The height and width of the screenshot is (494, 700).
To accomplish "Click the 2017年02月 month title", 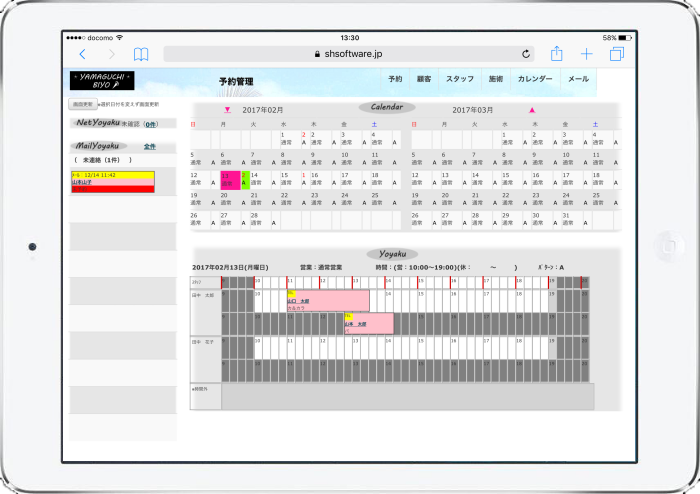I will coord(262,110).
